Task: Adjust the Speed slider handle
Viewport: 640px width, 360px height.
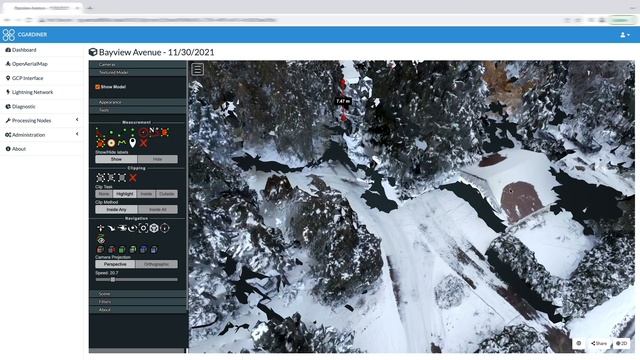Action: click(113, 280)
